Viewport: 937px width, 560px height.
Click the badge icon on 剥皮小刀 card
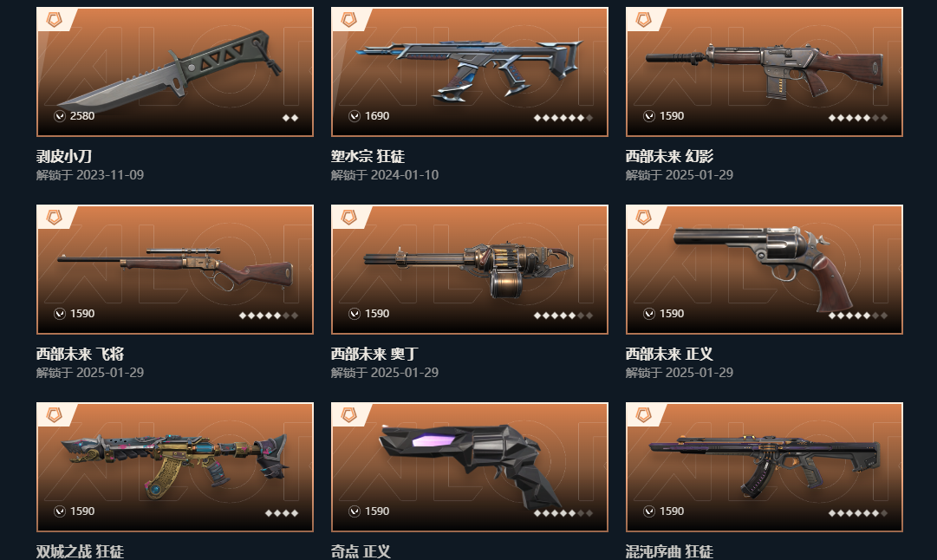coord(55,20)
